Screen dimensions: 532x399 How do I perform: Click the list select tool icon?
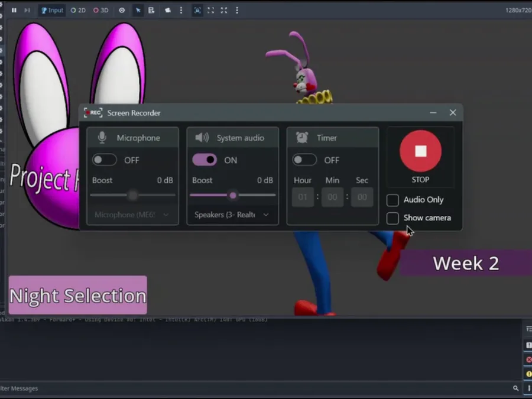point(151,11)
